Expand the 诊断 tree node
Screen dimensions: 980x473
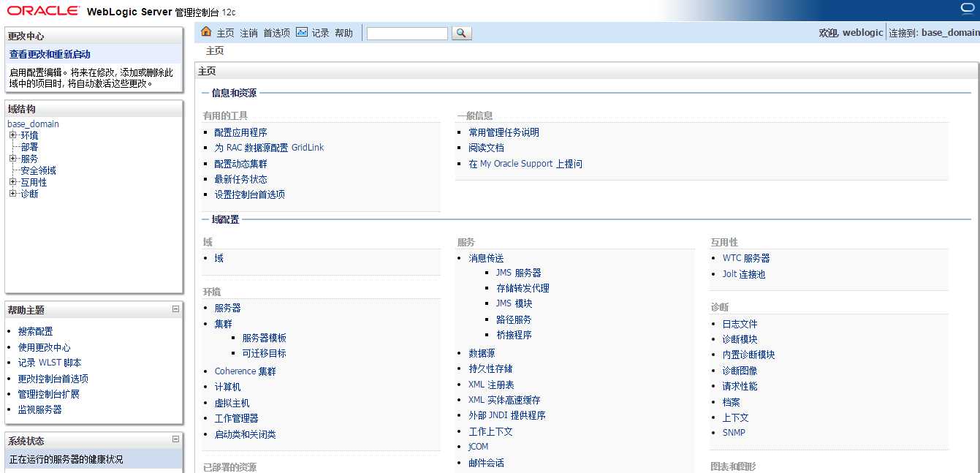[x=12, y=194]
